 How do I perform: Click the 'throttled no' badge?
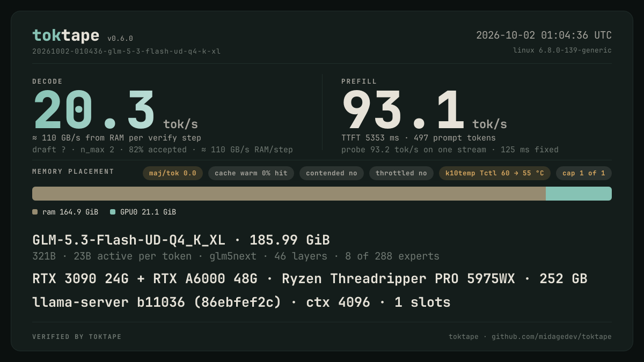coord(401,173)
